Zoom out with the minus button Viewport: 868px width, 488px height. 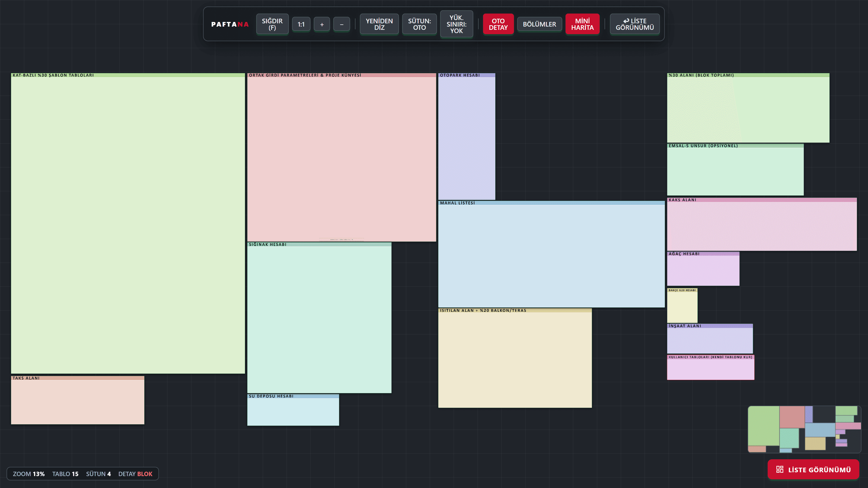pyautogui.click(x=342, y=24)
